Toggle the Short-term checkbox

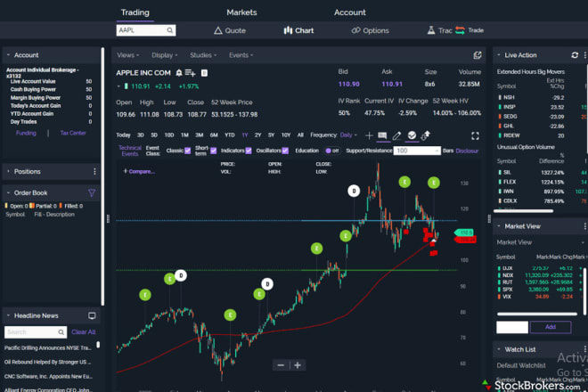tap(214, 151)
